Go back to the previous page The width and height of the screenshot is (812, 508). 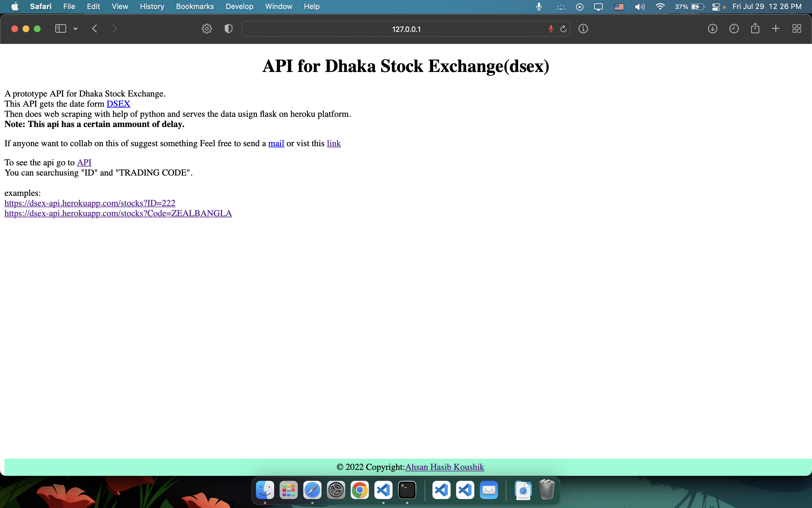click(x=95, y=29)
